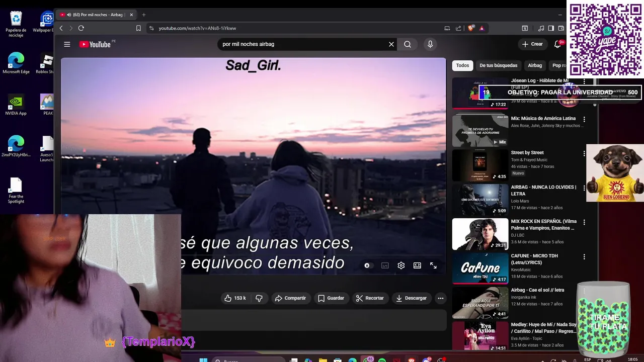Open site info icon left of URL
The image size is (644, 362).
151,28
